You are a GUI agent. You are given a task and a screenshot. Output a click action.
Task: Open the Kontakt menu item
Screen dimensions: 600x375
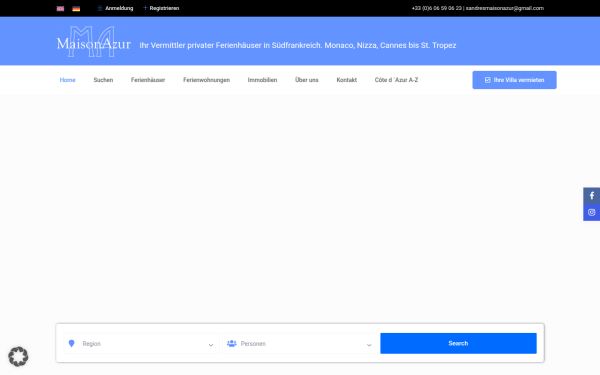pyautogui.click(x=347, y=80)
